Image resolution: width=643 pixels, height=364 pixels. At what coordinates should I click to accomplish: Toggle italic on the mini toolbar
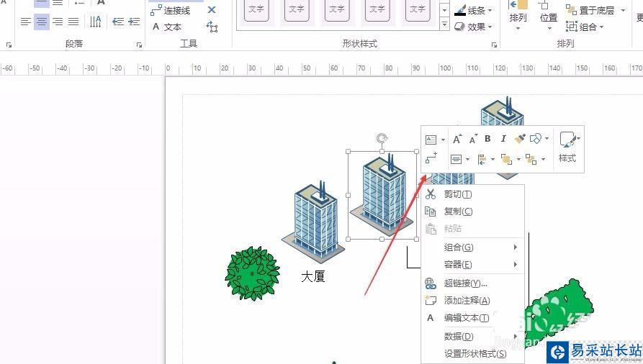point(503,139)
